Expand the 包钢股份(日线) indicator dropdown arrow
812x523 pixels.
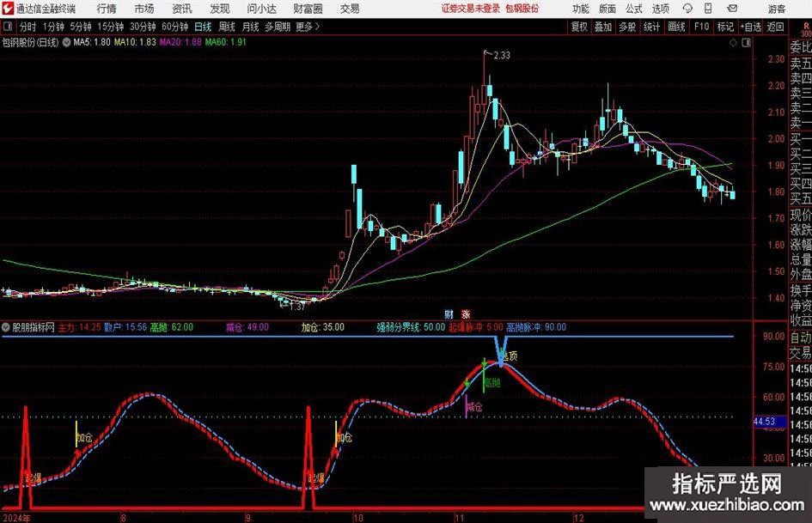click(x=67, y=42)
